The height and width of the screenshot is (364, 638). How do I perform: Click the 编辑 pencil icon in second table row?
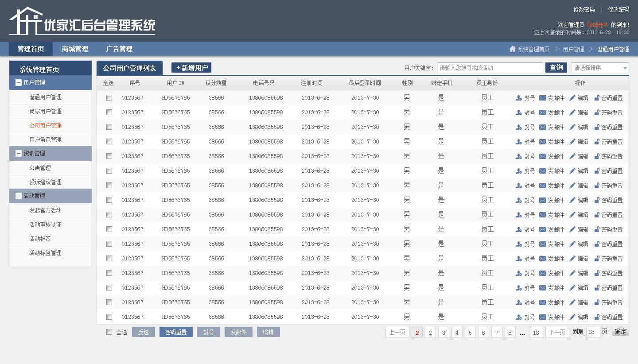[x=572, y=112]
